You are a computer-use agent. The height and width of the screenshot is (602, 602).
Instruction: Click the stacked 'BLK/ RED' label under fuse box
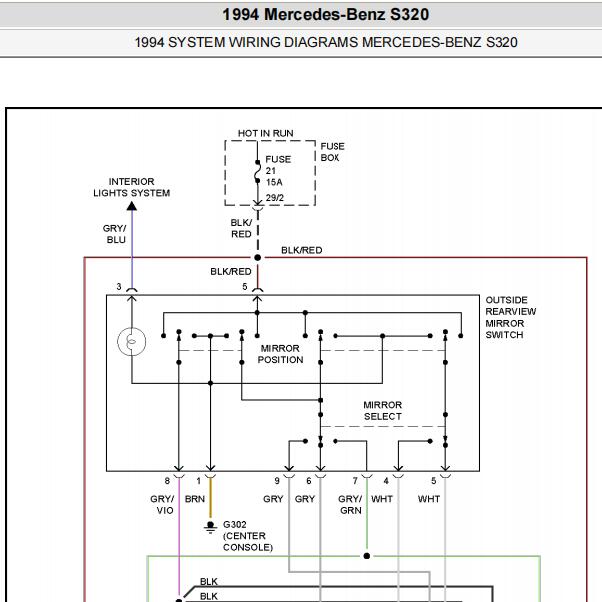click(x=241, y=228)
